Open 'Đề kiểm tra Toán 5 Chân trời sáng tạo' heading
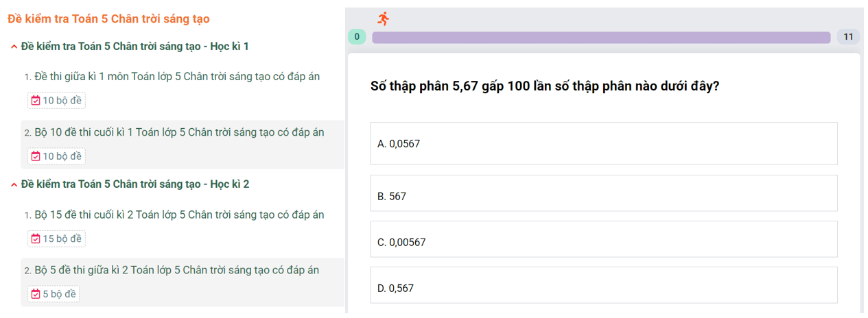Image resolution: width=868 pixels, height=318 pixels. click(x=108, y=19)
